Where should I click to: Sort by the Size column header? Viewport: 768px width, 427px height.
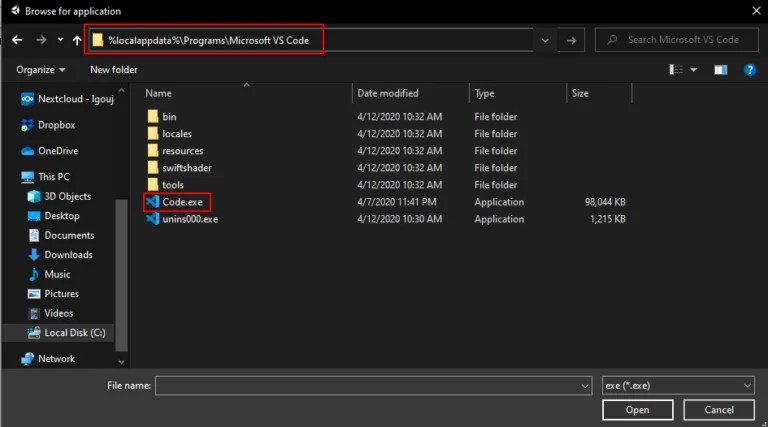coord(580,93)
